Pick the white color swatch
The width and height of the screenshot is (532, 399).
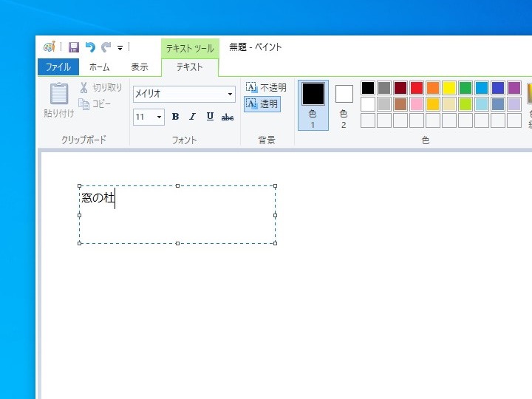368,104
